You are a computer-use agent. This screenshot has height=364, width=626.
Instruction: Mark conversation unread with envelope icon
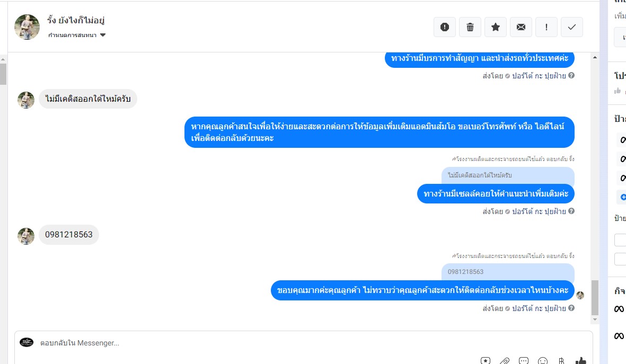click(x=521, y=27)
